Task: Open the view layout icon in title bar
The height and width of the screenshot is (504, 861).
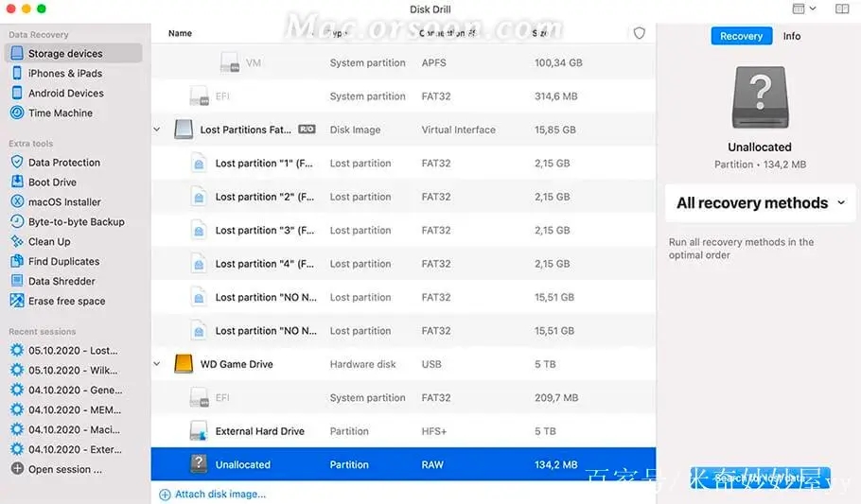Action: [x=799, y=9]
